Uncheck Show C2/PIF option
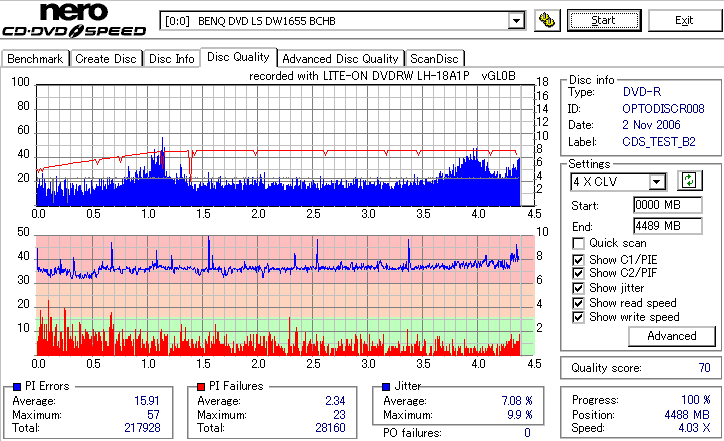 (578, 273)
